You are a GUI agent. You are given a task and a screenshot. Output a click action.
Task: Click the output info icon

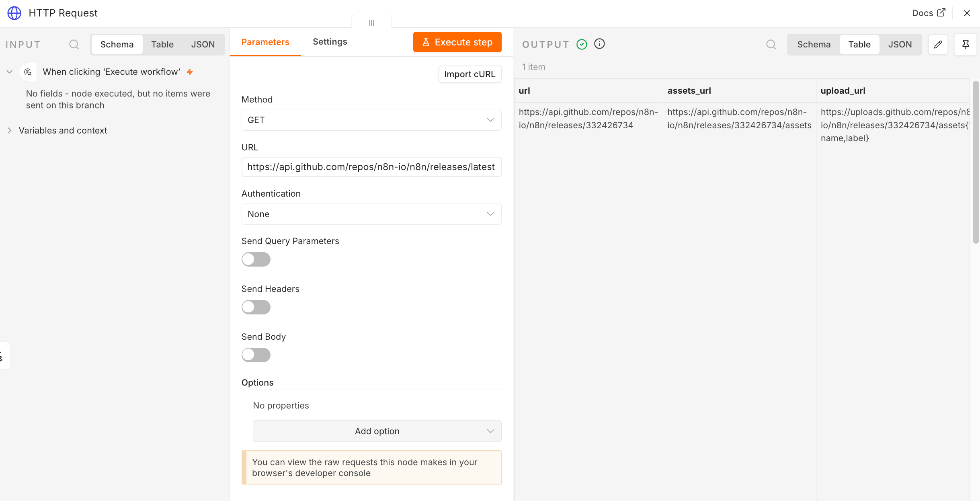[599, 44]
